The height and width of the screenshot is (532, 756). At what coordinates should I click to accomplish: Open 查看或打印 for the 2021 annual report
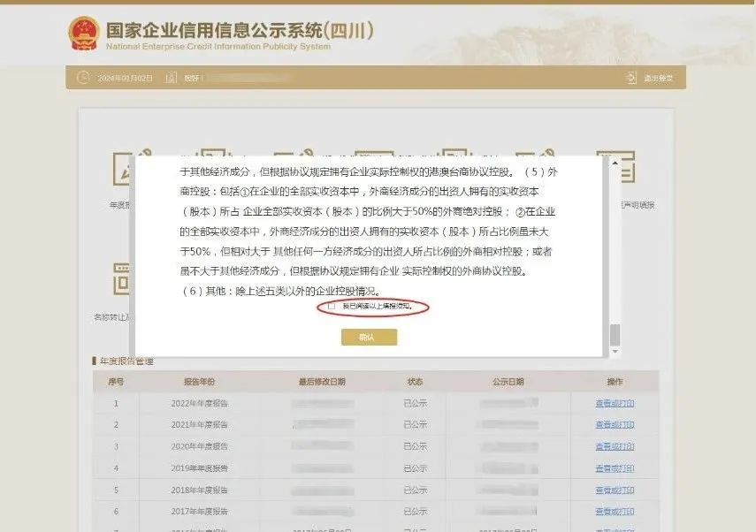coord(615,425)
